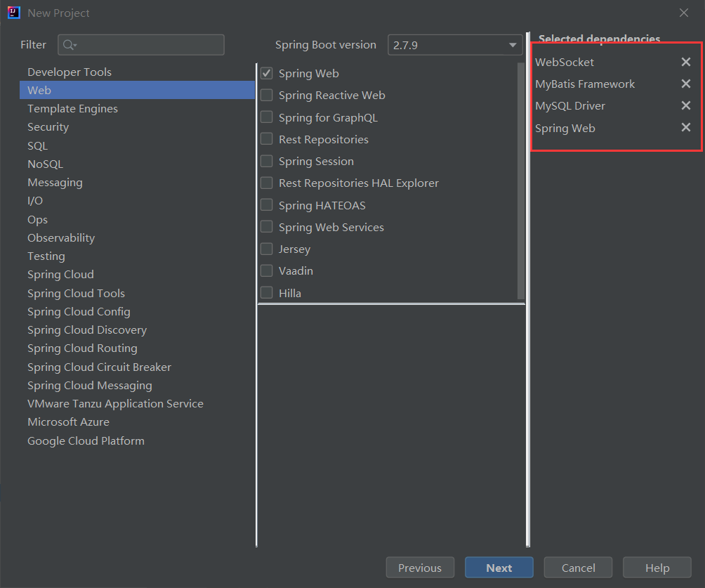
Task: Check Rest Repositories HAL Explorer
Action: click(x=267, y=183)
